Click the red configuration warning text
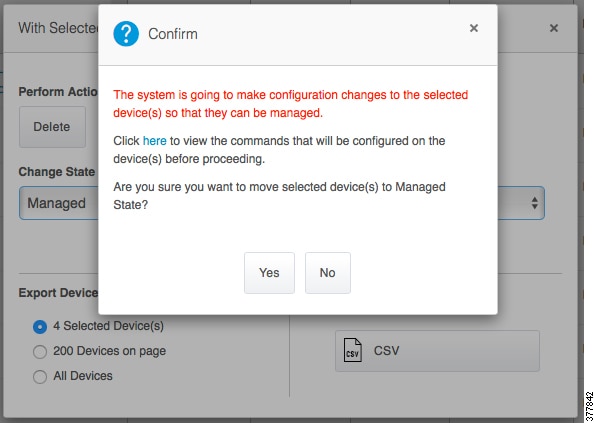594x423 pixels. pyautogui.click(x=291, y=104)
